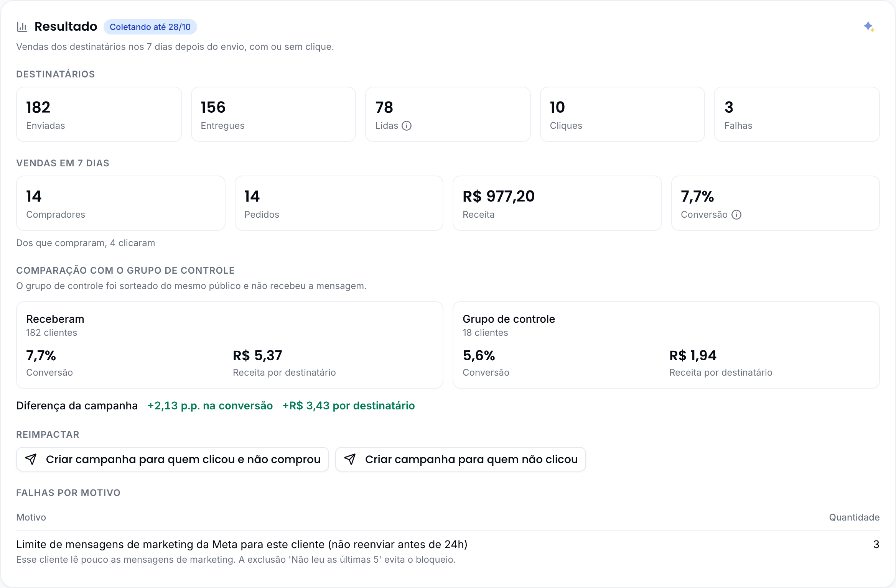The height and width of the screenshot is (588, 896).
Task: Click the R$ 5,37 revenue per recipient value
Action: pyautogui.click(x=257, y=356)
